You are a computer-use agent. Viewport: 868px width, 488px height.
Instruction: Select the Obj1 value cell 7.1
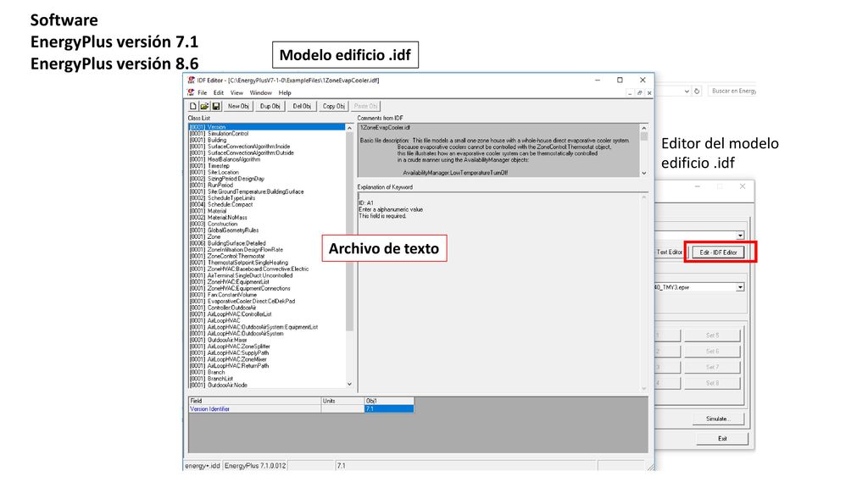coord(389,409)
